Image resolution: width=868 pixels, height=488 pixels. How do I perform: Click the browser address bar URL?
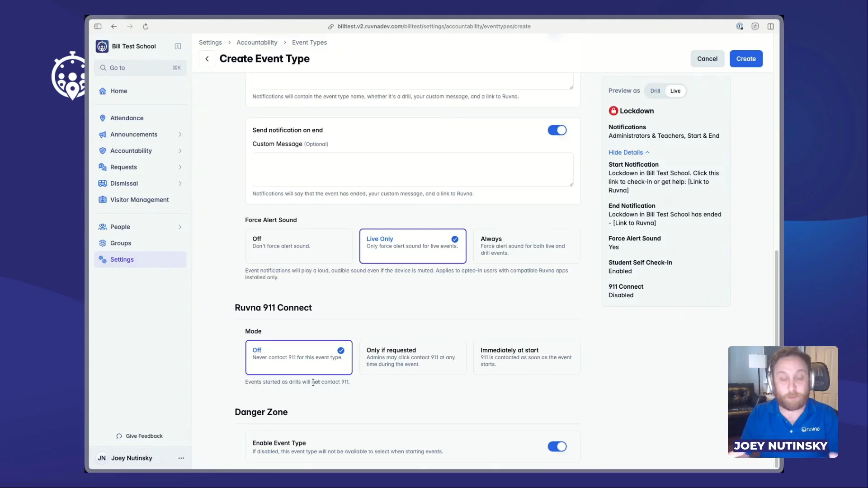[x=434, y=26]
